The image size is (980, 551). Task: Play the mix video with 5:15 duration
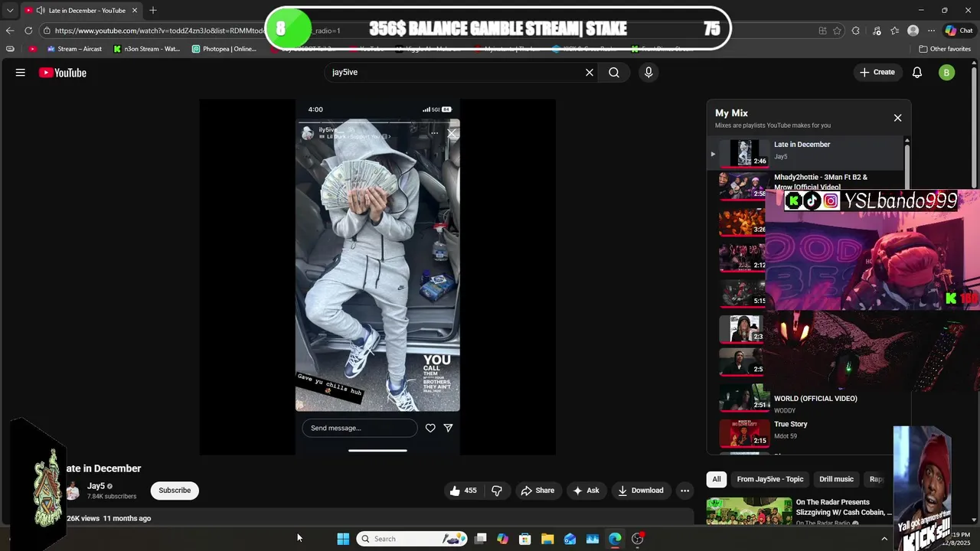click(742, 292)
